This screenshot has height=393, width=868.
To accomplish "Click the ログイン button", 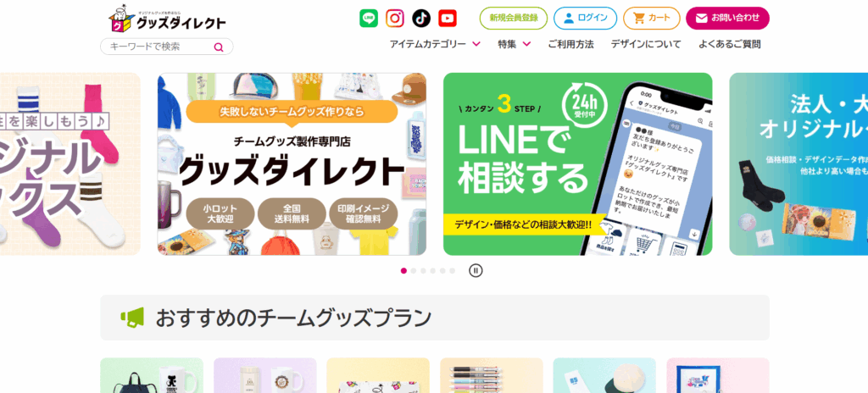I will [585, 19].
